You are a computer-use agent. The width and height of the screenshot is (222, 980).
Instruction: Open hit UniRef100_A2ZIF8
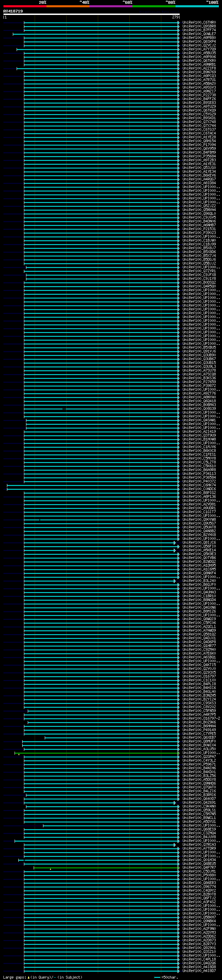[x=199, y=68]
